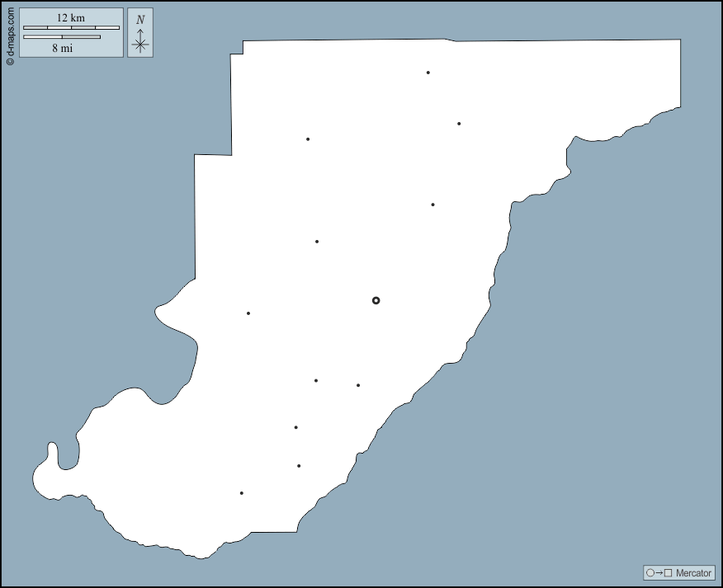Screen dimensions: 723x588
Task: Click the eastern dot of the pair below the ring
Action: coord(358,385)
